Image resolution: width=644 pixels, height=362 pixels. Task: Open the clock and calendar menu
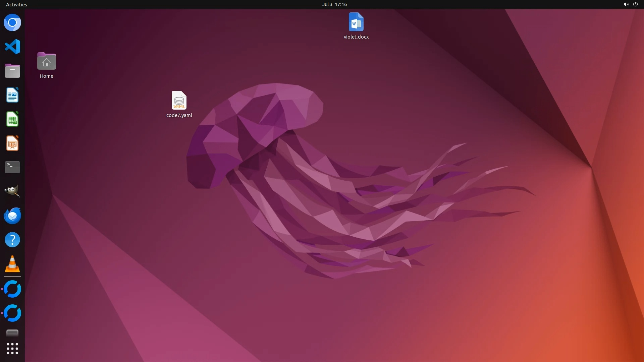click(x=334, y=4)
